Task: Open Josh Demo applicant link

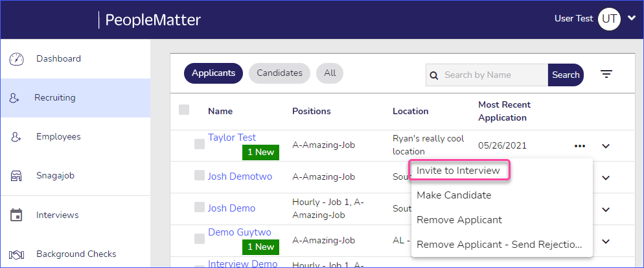Action: (232, 208)
